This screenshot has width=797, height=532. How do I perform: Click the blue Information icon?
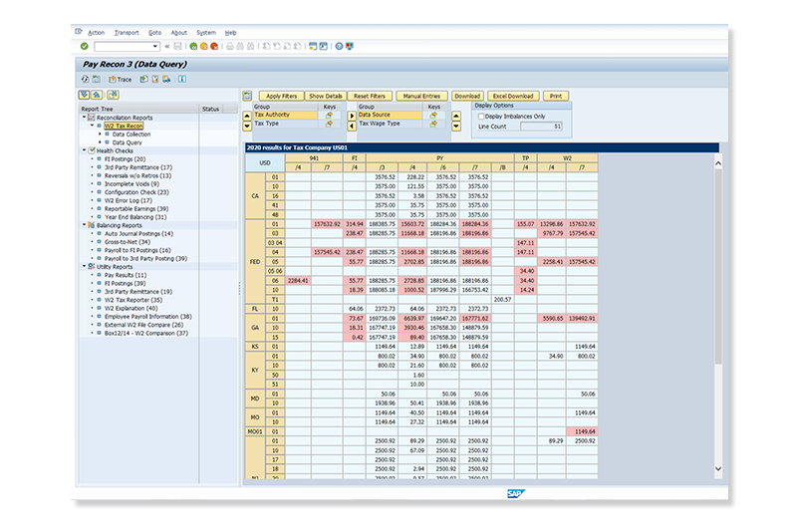click(182, 80)
